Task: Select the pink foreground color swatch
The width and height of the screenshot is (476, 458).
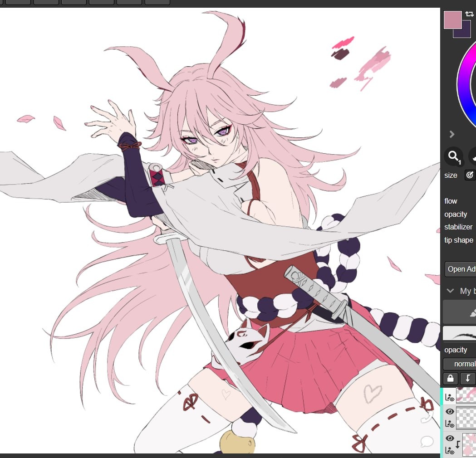Action: pos(452,19)
